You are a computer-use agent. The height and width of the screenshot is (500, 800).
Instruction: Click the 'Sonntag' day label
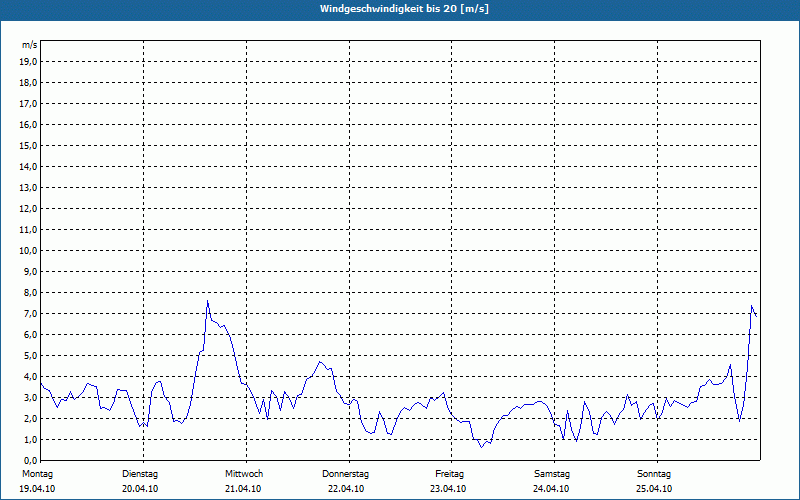click(654, 474)
